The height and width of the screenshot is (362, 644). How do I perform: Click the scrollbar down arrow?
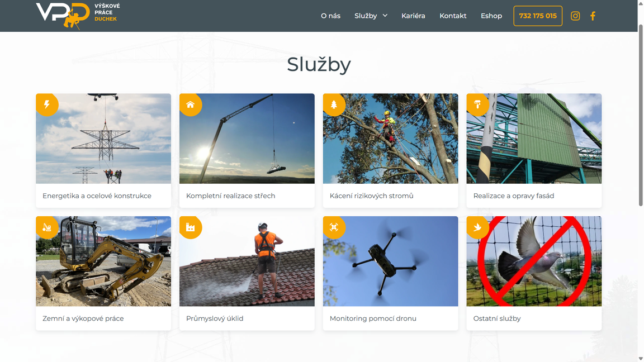640,358
